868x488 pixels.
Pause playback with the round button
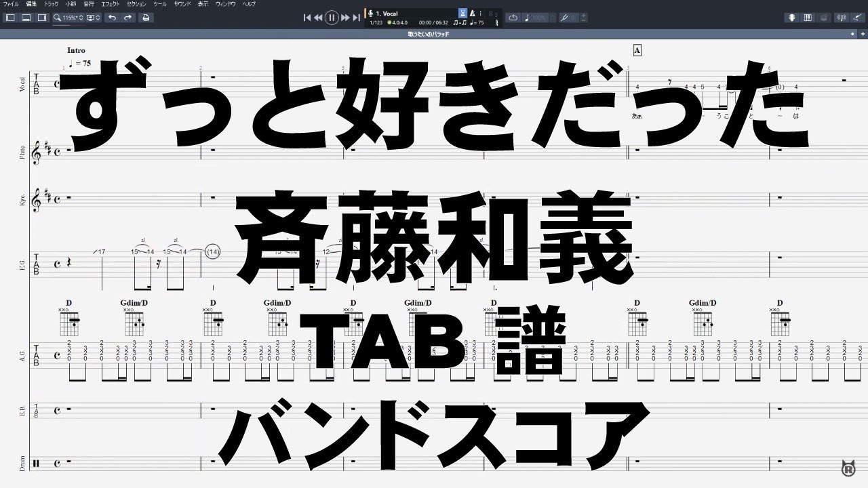coord(332,18)
